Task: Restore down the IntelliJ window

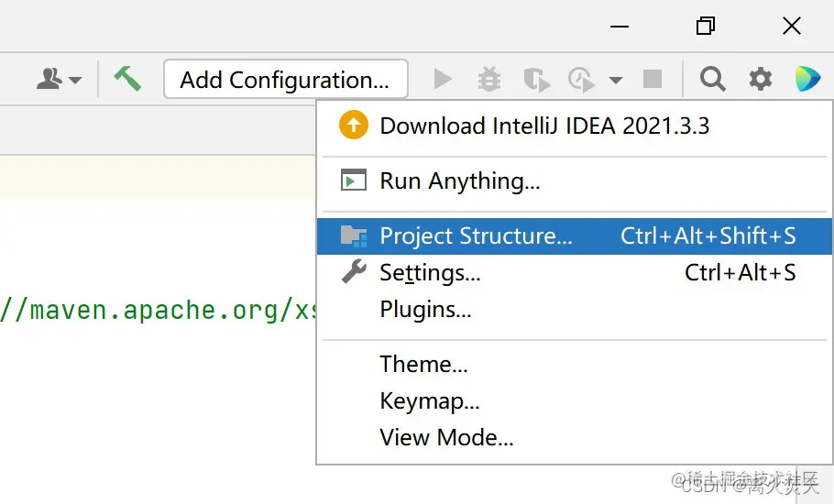Action: (x=706, y=26)
